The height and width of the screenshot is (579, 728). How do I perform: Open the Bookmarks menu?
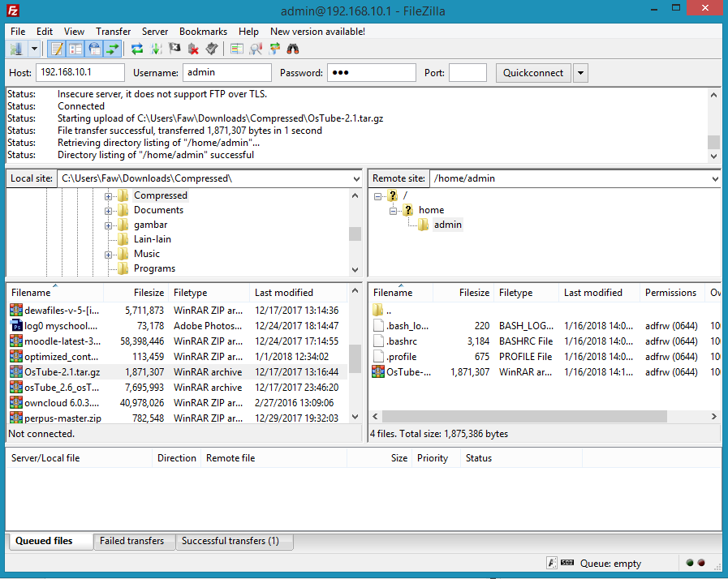pyautogui.click(x=204, y=32)
